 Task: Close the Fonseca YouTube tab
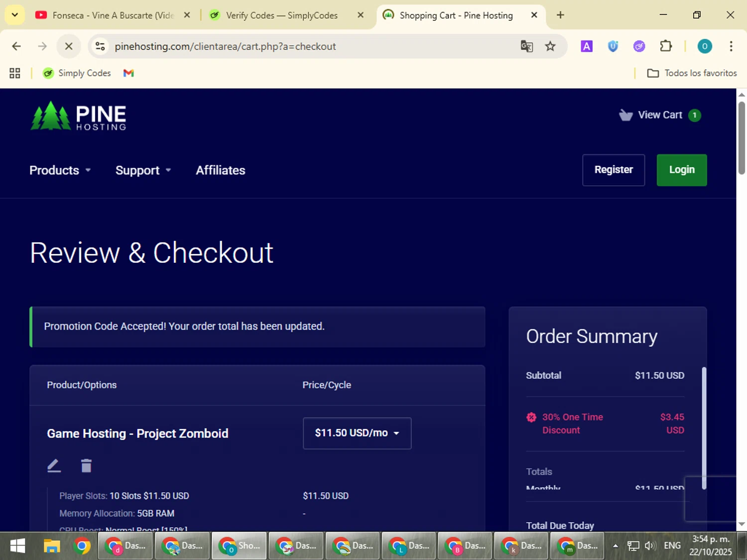point(187,15)
